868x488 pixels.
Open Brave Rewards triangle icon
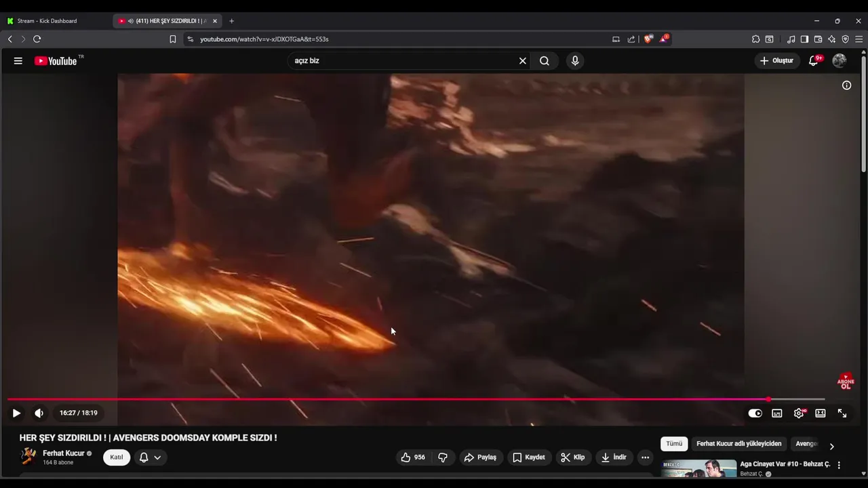[665, 39]
